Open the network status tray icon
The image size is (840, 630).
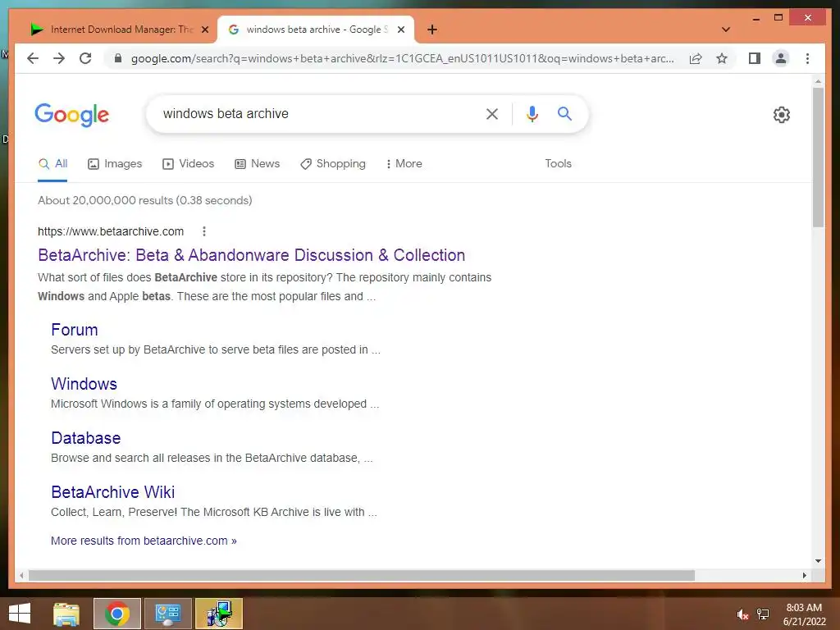763,614
